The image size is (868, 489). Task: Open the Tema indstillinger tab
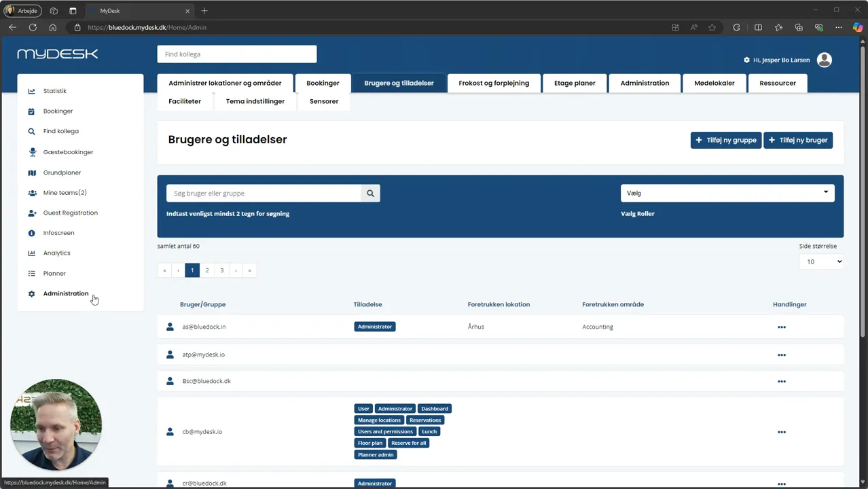pos(255,101)
